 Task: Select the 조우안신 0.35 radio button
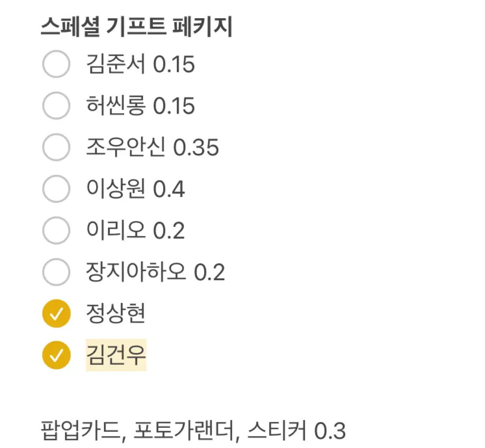[x=56, y=147]
